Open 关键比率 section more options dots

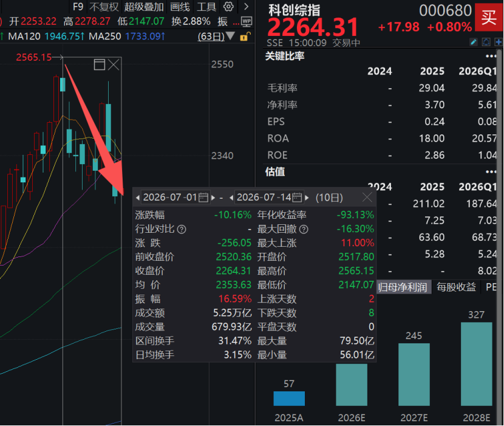(x=491, y=57)
